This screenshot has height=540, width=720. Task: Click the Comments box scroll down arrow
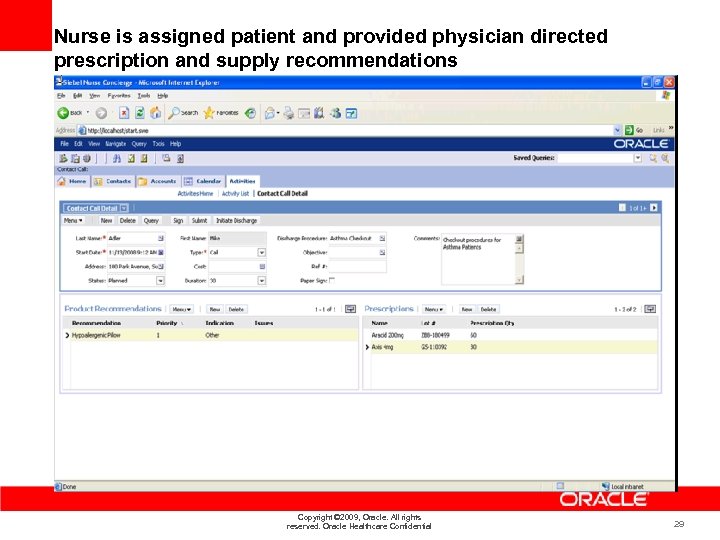point(519,280)
